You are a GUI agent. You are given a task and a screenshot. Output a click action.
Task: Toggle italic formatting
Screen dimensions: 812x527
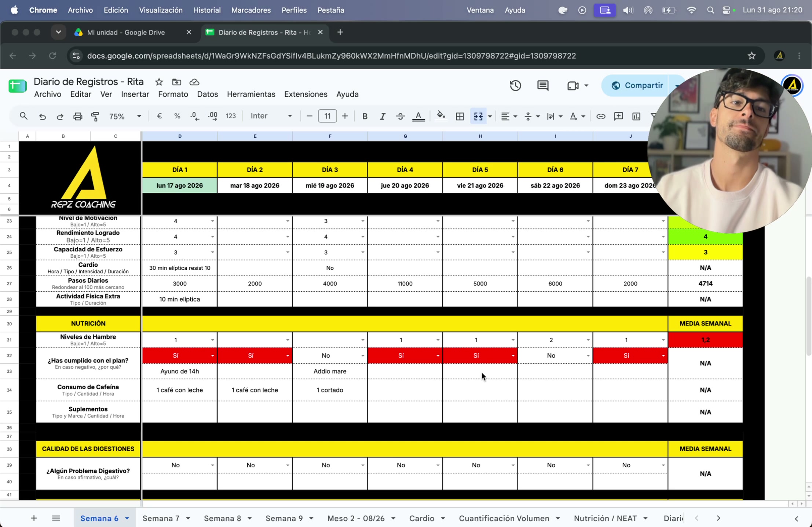coord(383,116)
